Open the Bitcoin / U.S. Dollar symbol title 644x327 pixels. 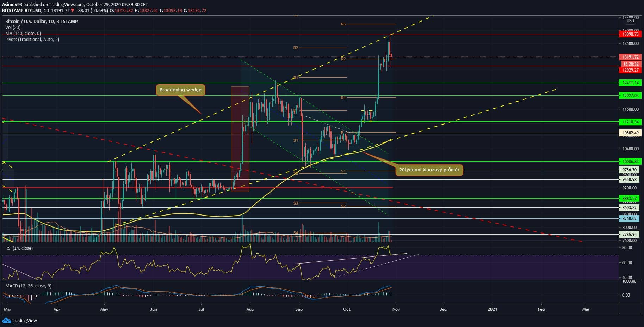point(41,22)
